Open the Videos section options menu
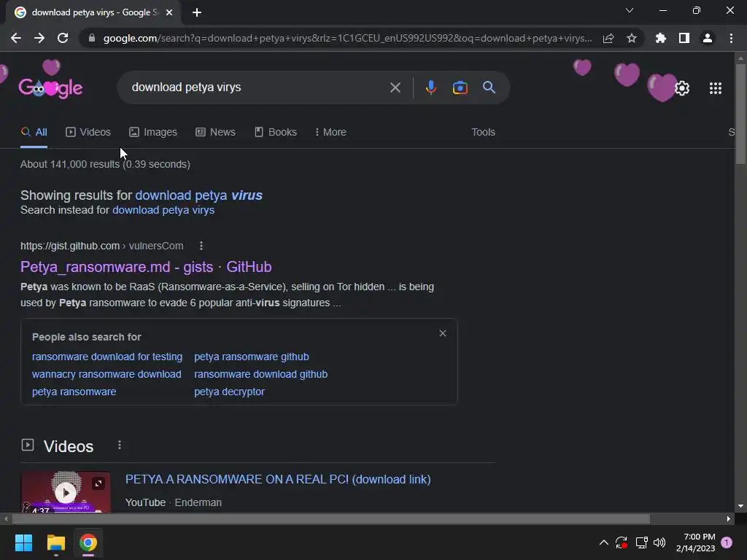The width and height of the screenshot is (747, 560). coord(120,445)
